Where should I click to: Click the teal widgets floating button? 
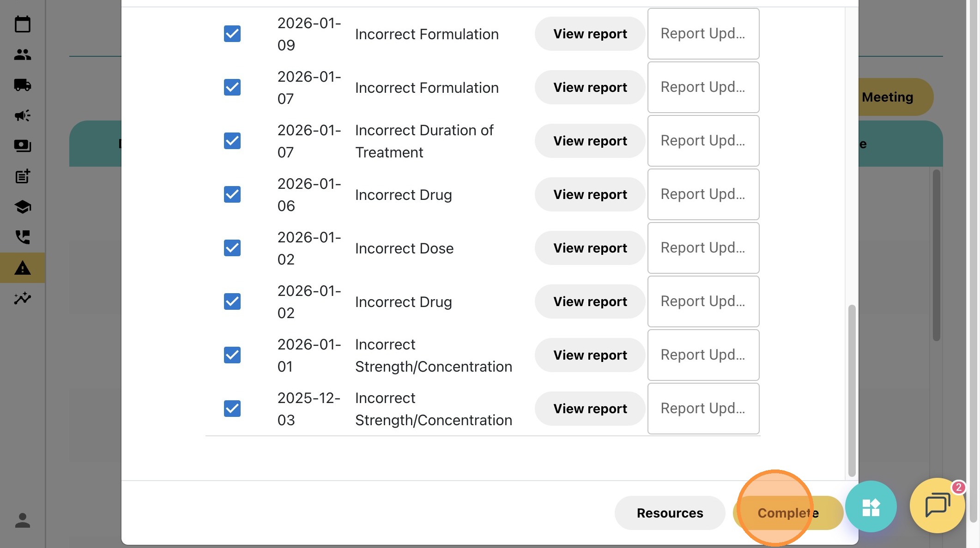[871, 506]
